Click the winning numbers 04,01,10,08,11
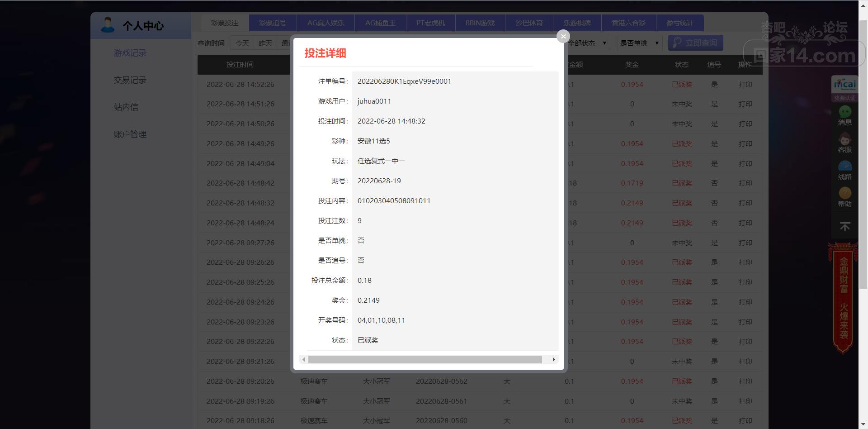This screenshot has height=429, width=868. click(381, 320)
